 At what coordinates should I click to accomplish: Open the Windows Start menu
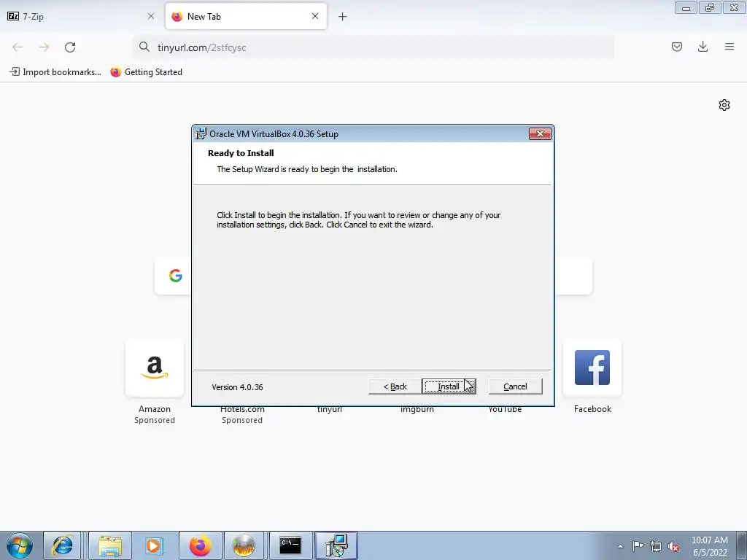(20, 545)
